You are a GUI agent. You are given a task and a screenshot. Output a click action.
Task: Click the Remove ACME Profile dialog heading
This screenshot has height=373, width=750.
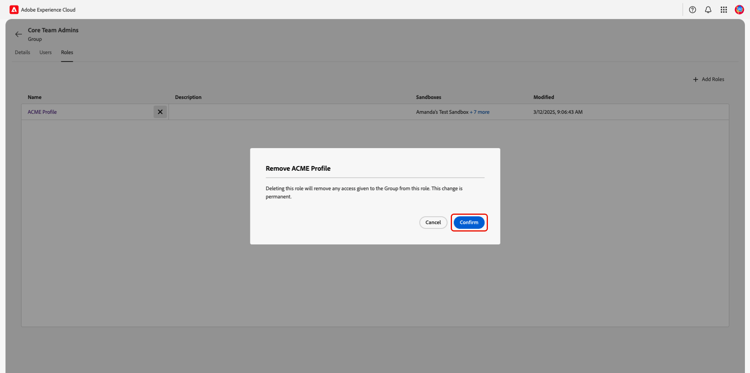(x=298, y=168)
